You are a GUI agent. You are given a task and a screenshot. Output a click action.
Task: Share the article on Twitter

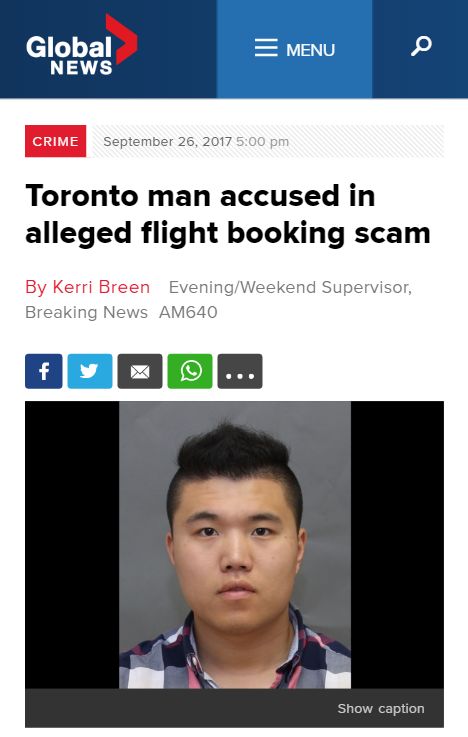tap(90, 371)
